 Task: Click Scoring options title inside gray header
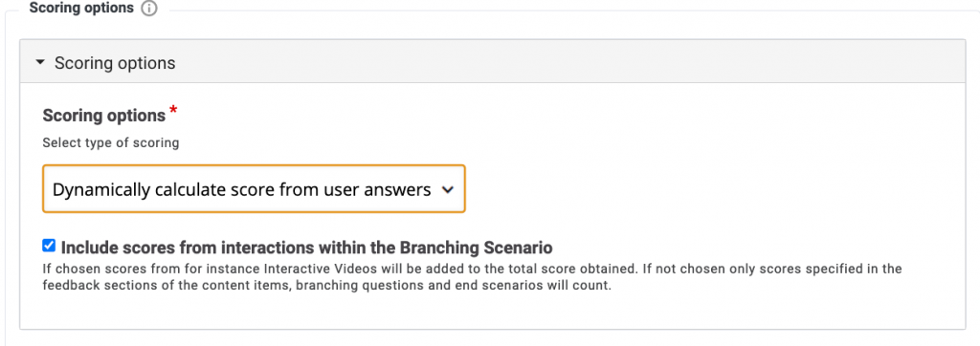point(115,63)
